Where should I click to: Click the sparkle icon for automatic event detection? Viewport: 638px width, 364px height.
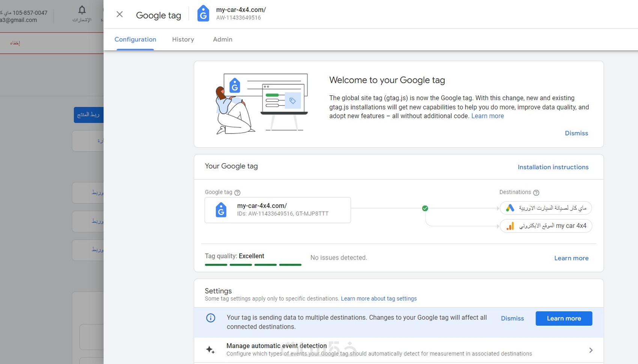[x=210, y=350]
